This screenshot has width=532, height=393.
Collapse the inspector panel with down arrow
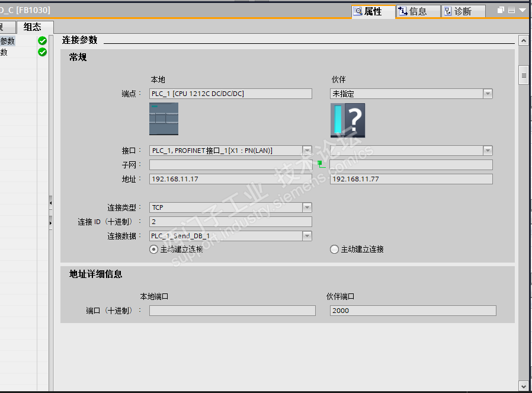523,10
